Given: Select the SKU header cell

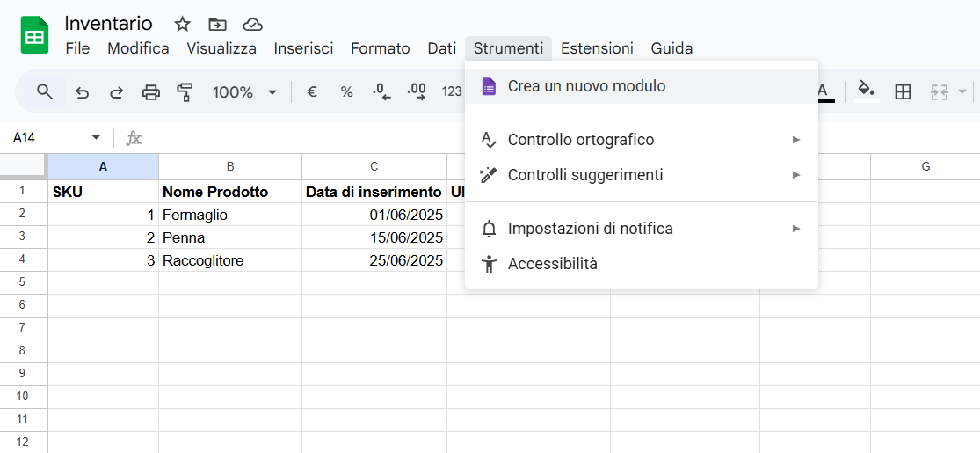Looking at the screenshot, I should (x=103, y=192).
